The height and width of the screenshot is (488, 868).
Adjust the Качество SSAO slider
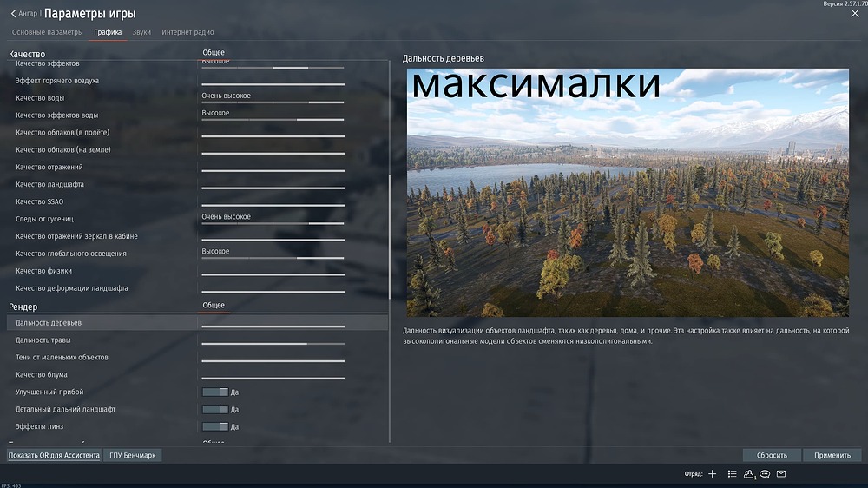(x=273, y=205)
